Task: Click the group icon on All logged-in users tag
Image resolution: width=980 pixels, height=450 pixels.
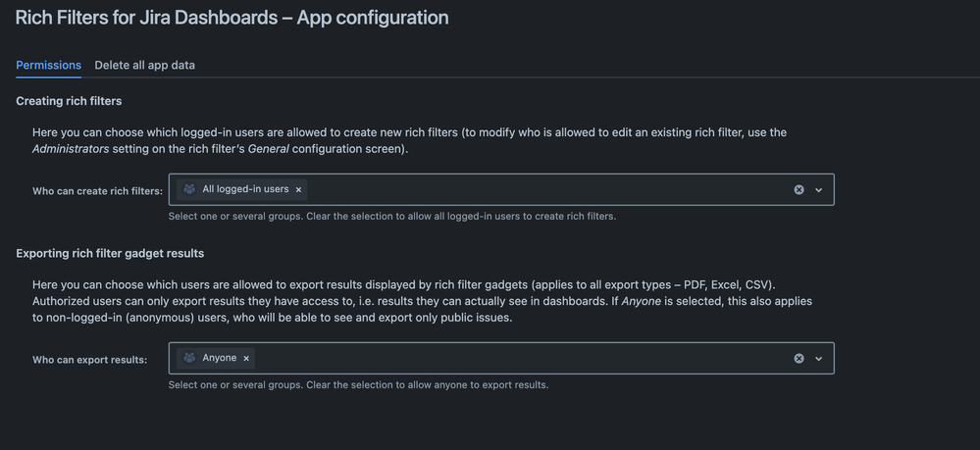Action: (x=189, y=189)
